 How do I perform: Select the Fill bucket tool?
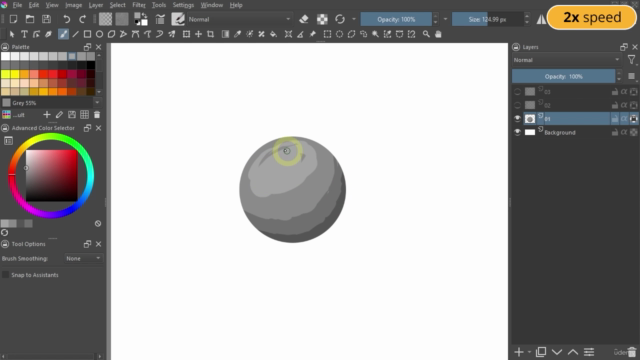pyautogui.click(x=273, y=34)
